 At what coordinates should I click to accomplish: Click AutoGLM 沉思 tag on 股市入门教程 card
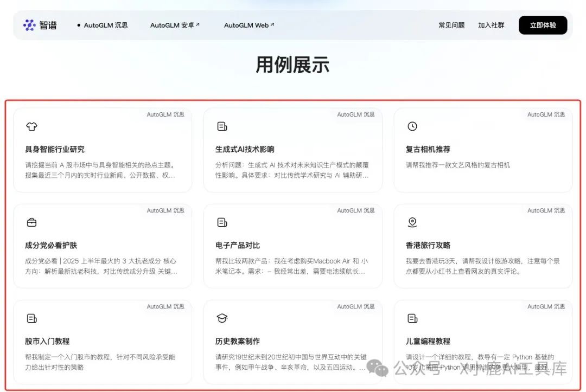pos(165,306)
